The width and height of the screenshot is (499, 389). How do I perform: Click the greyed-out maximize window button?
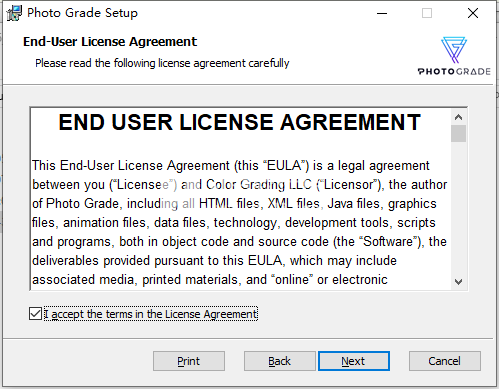point(427,13)
